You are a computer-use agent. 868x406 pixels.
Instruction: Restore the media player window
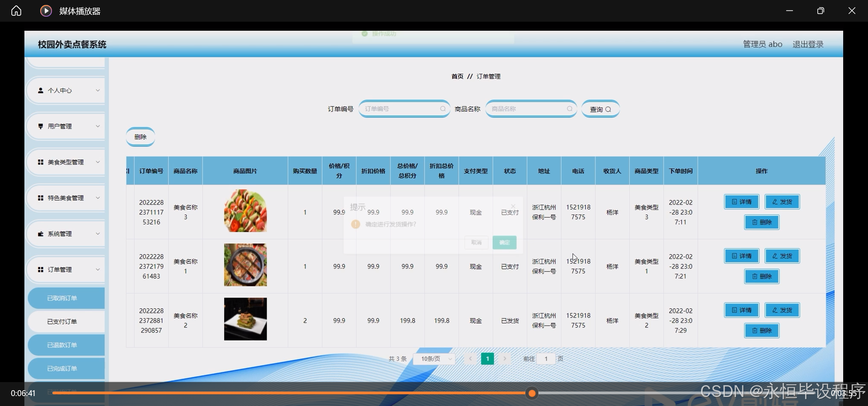[x=821, y=11]
